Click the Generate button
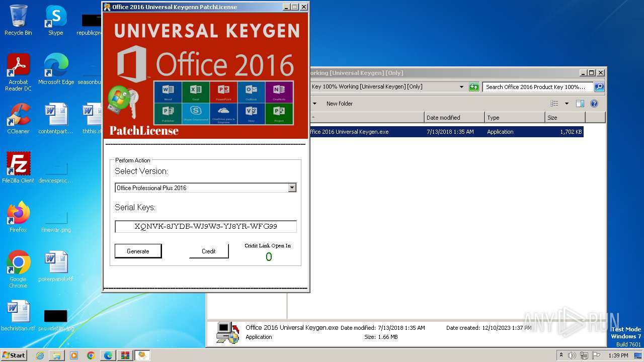644x362 pixels. [x=138, y=251]
